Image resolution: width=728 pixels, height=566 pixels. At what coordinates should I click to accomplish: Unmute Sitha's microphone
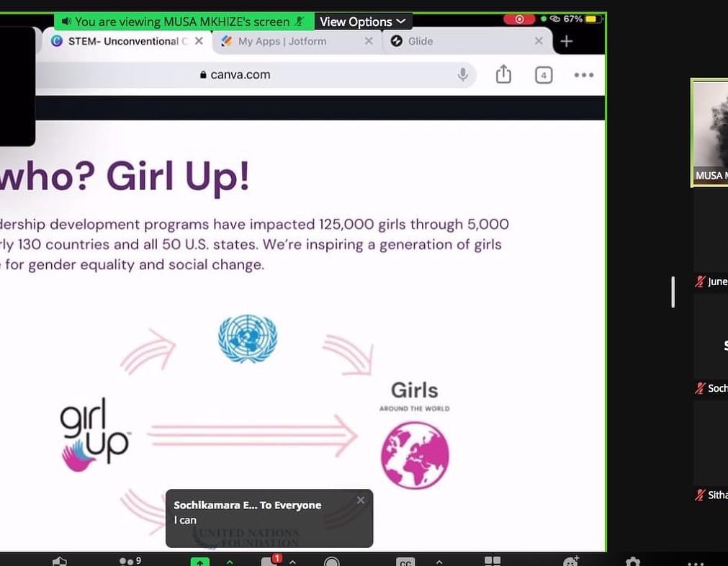point(699,495)
